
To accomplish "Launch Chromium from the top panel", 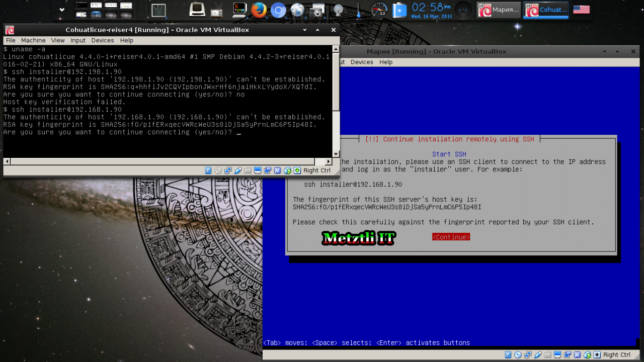I will (x=278, y=10).
